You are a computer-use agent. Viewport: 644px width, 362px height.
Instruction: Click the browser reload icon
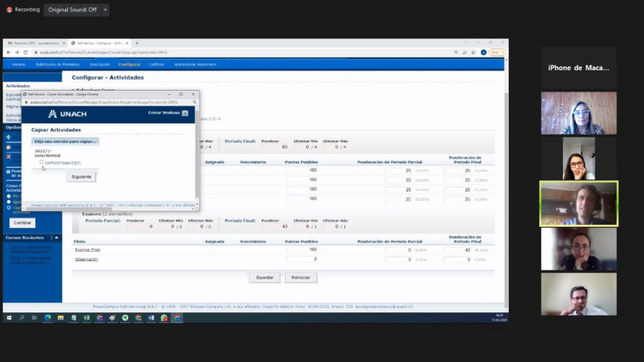pyautogui.click(x=25, y=52)
